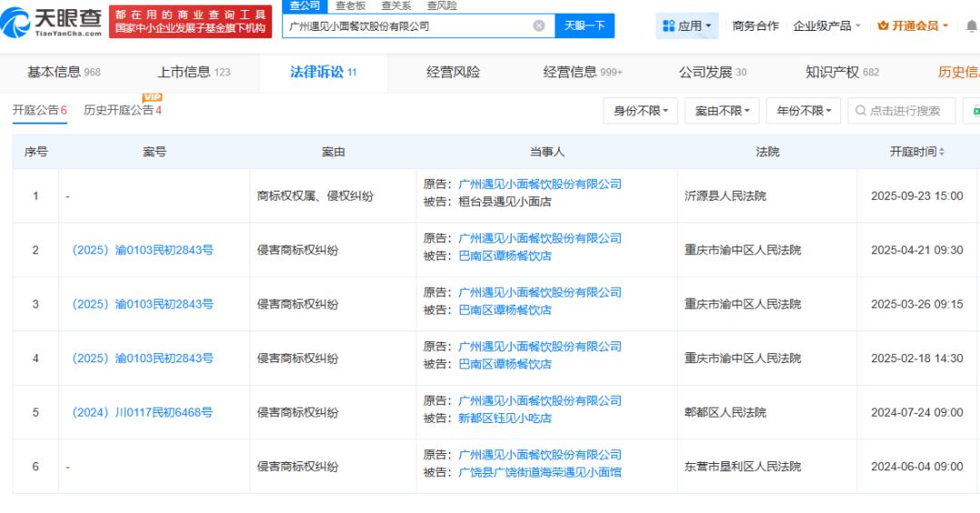Image resolution: width=980 pixels, height=513 pixels.
Task: Open the 案由不限 filter
Action: 722,111
